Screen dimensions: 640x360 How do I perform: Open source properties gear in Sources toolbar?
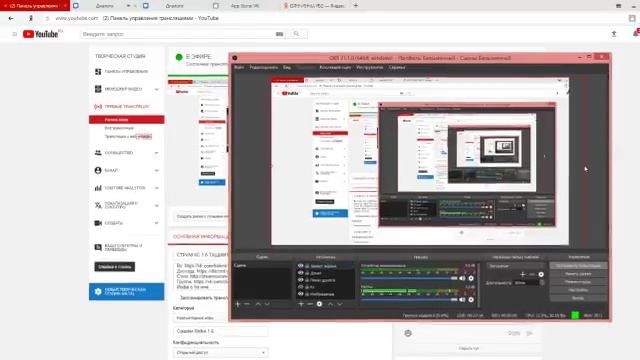point(320,304)
